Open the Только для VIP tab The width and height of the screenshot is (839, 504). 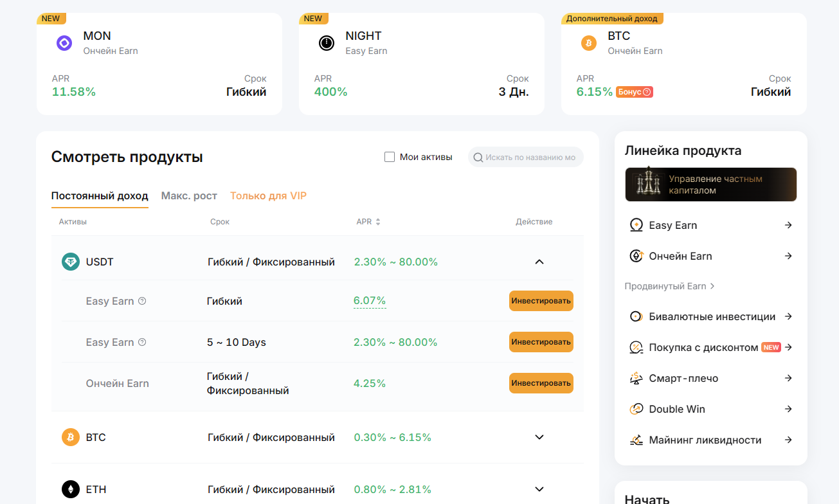tap(268, 195)
